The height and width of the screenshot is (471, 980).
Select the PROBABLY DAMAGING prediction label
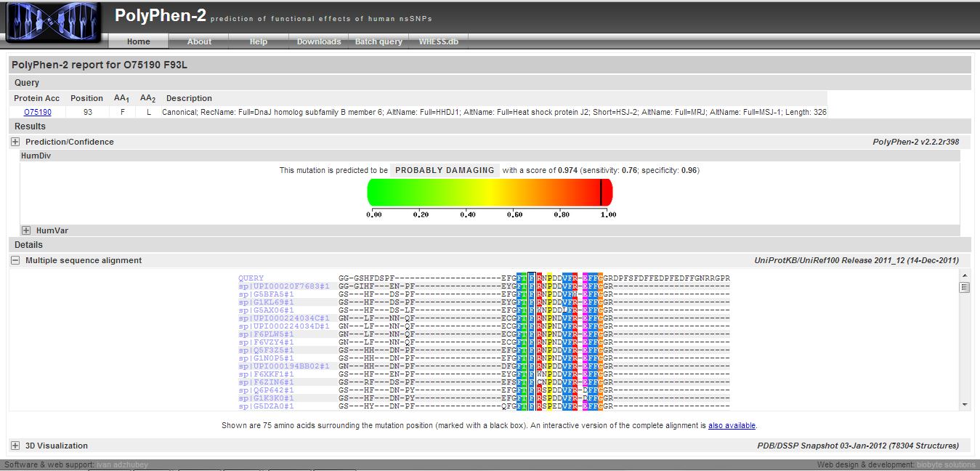click(x=445, y=170)
